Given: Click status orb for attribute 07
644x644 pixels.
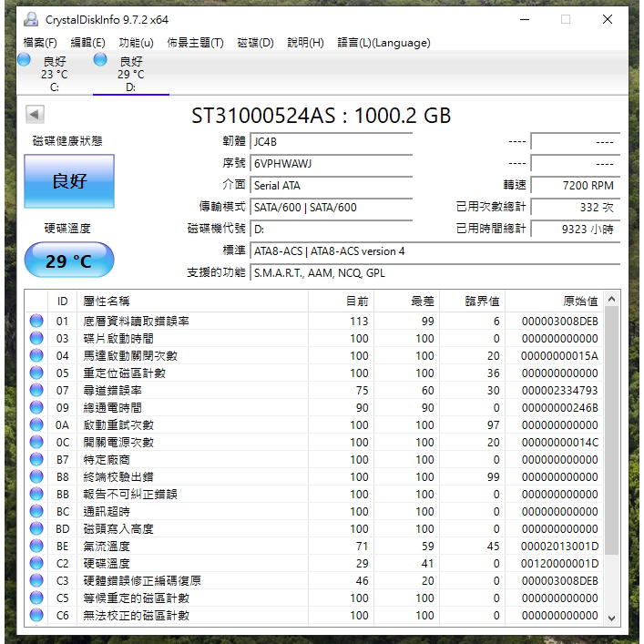Looking at the screenshot, I should 36,390.
